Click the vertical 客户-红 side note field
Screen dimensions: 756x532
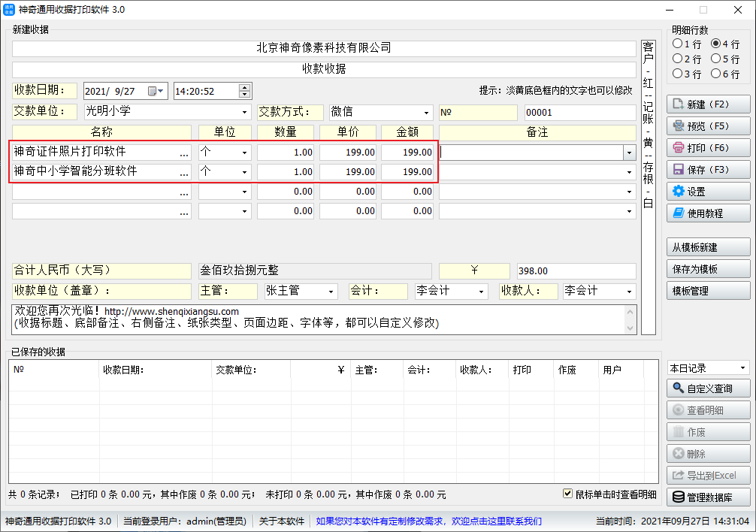click(649, 187)
